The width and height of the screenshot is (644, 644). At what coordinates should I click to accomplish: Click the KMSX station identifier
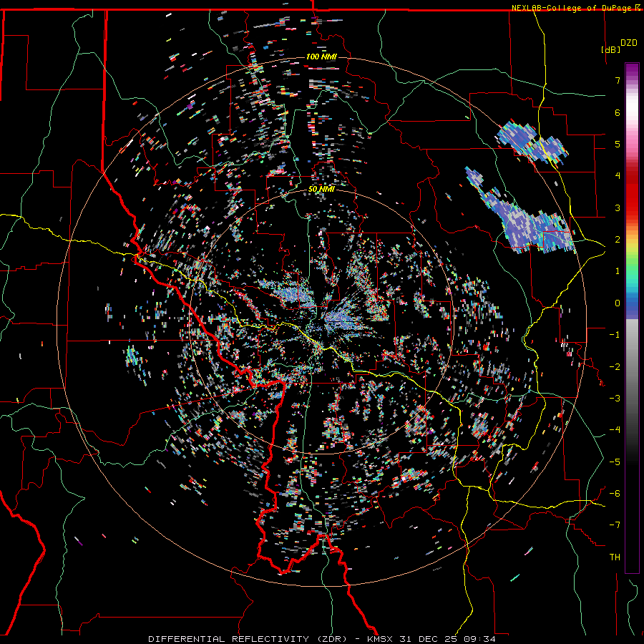pos(379,639)
